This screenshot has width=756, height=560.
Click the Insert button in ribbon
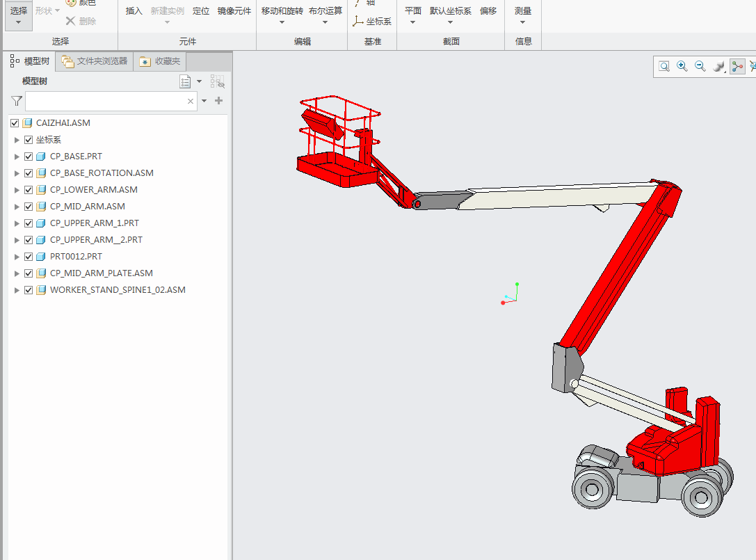[134, 11]
